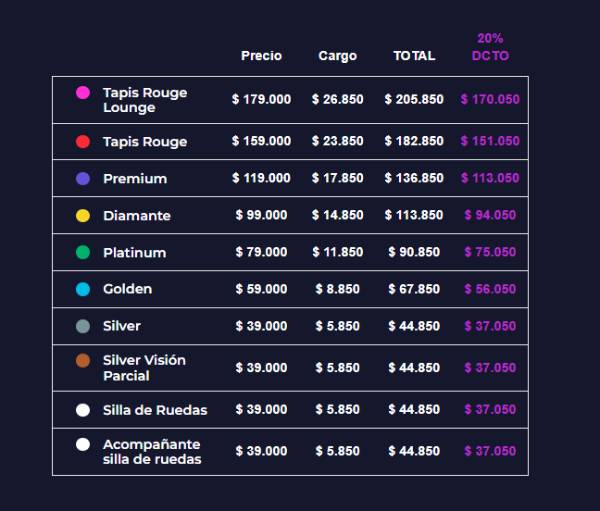
Task: Click the purple Premium color dot
Action: [83, 179]
